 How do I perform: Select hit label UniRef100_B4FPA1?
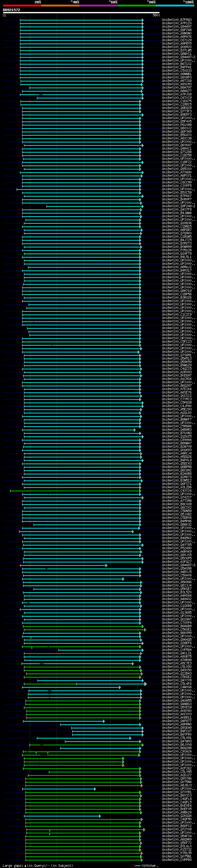(x=177, y=67)
